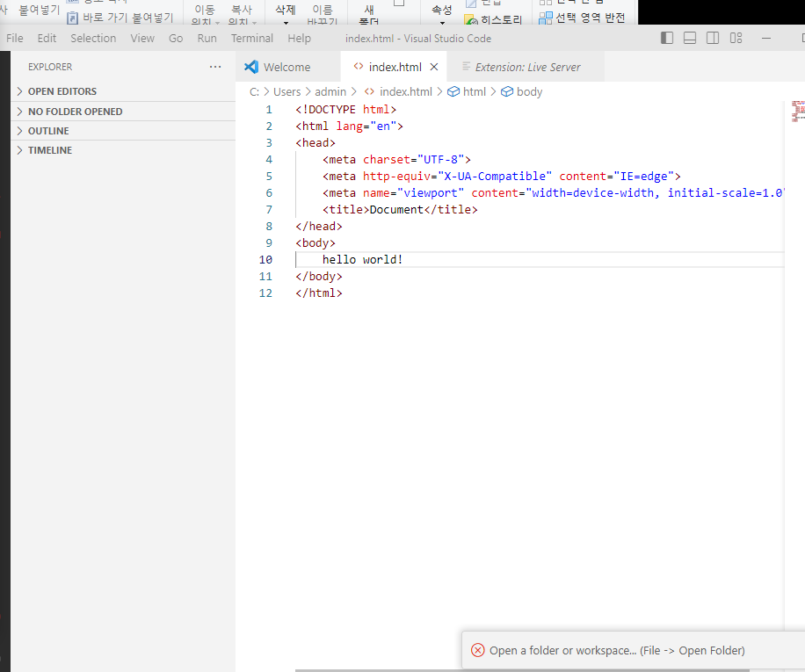Expand the OUTLINE section
The width and height of the screenshot is (805, 672).
(x=123, y=131)
